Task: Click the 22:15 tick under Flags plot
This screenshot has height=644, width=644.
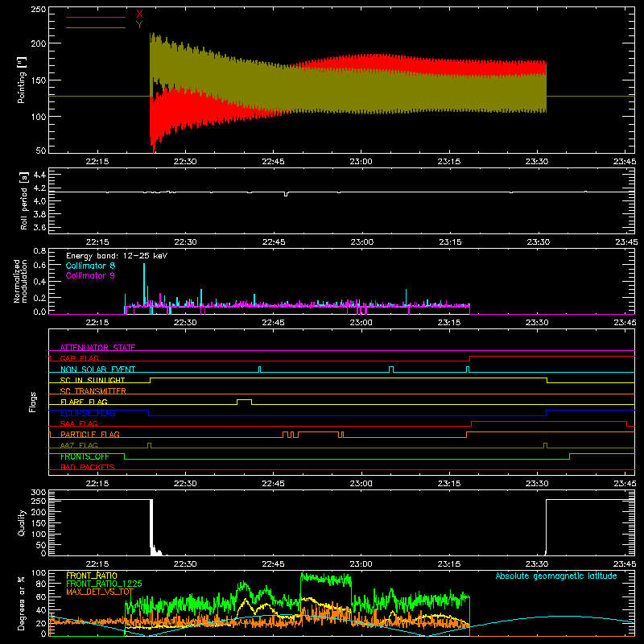Action: tap(97, 484)
